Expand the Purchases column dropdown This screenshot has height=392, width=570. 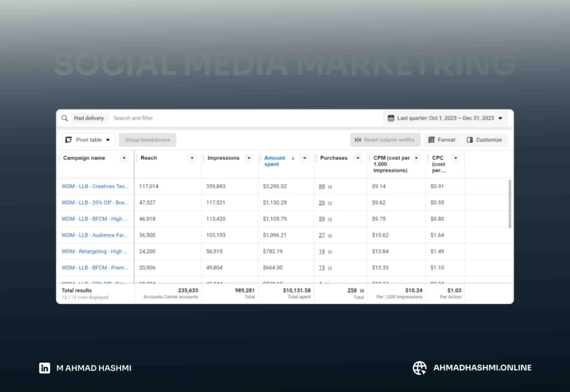click(x=358, y=158)
